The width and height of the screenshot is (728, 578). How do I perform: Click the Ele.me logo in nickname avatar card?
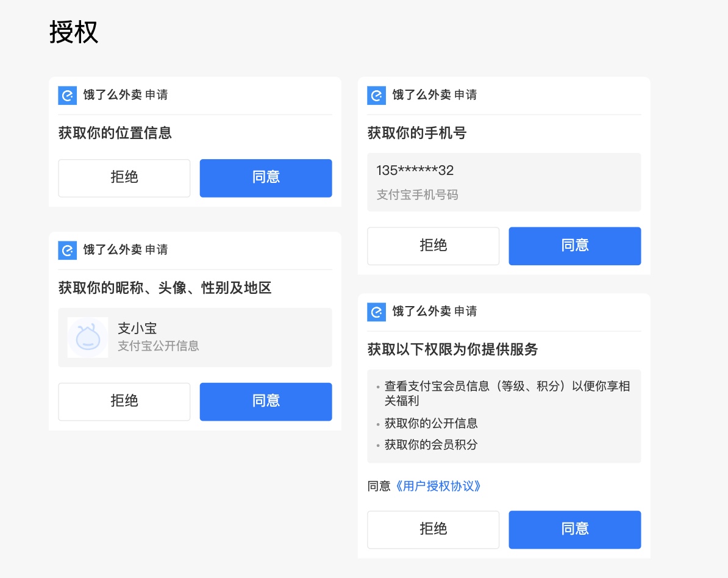coord(67,251)
